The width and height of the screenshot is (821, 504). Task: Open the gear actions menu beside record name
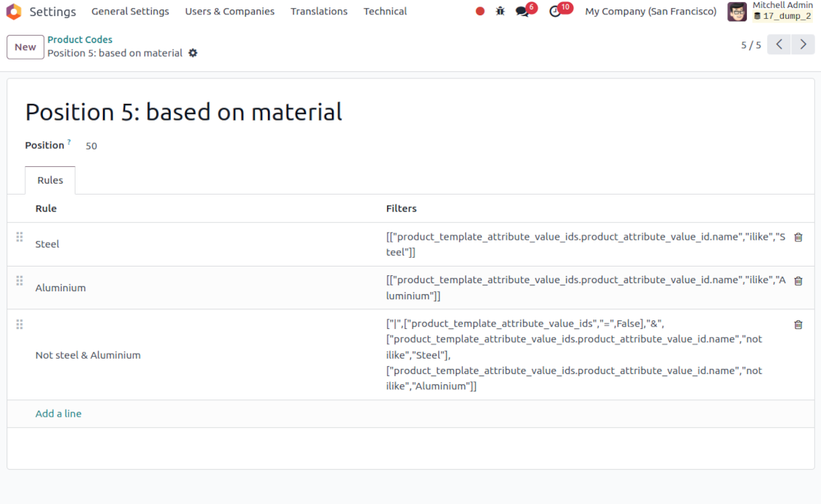(x=193, y=53)
